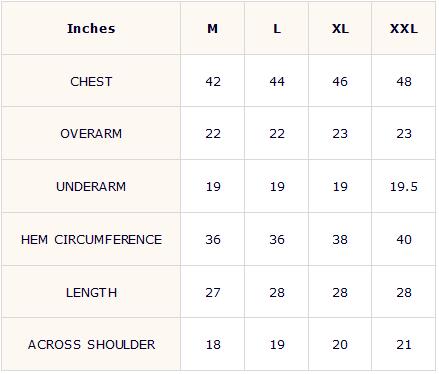439x374 pixels.
Task: Select the XXL size column header
Action: pos(404,29)
